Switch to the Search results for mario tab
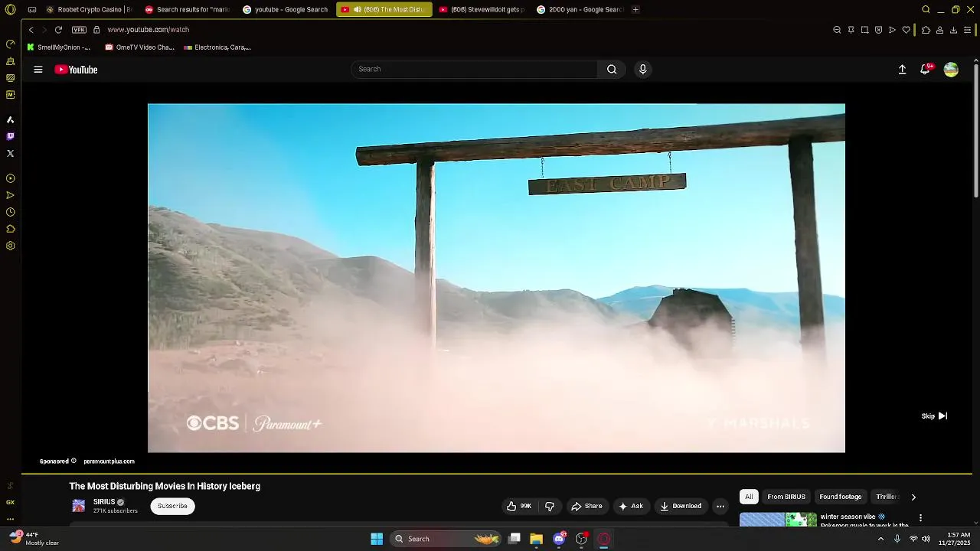Viewport: 980px width, 551px height. tap(188, 9)
